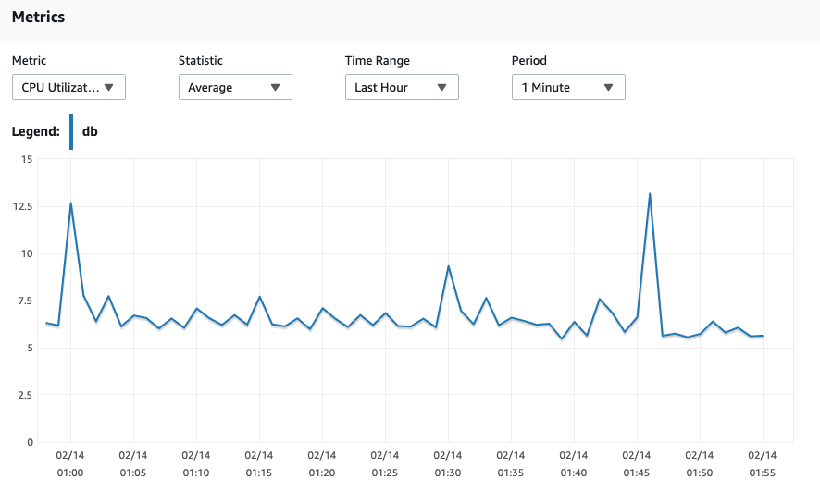
Task: Click the Time Range field label
Action: coord(377,61)
